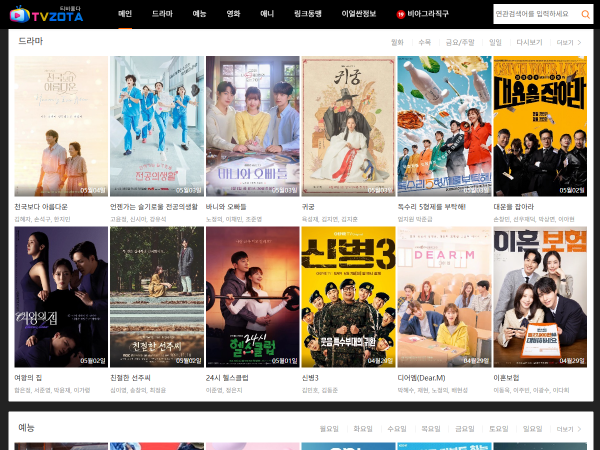This screenshot has height=450, width=600.
Task: Click the orange search magnifier icon
Action: click(585, 15)
